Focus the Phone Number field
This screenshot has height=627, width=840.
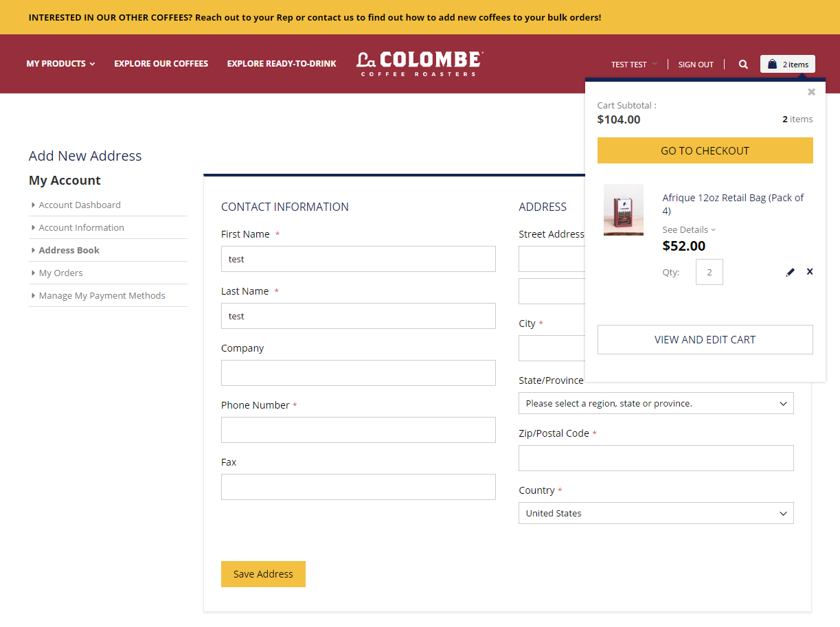coord(358,430)
